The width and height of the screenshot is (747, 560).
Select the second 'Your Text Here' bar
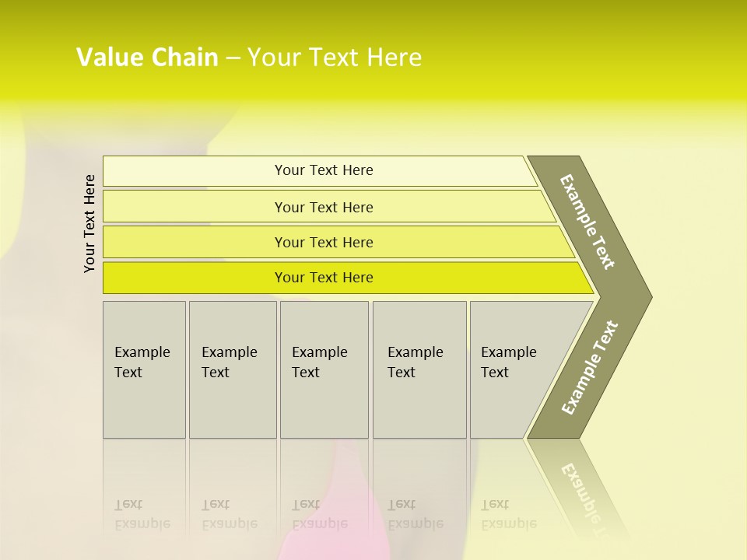point(328,206)
